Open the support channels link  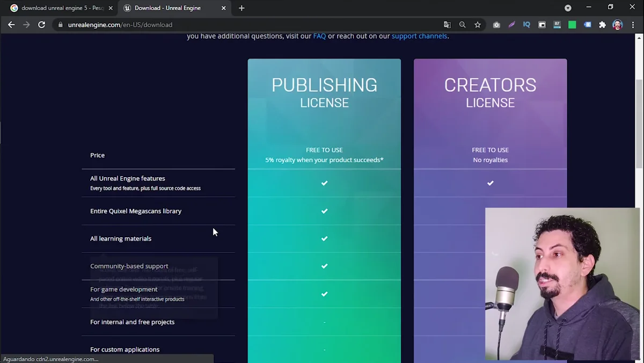(419, 36)
